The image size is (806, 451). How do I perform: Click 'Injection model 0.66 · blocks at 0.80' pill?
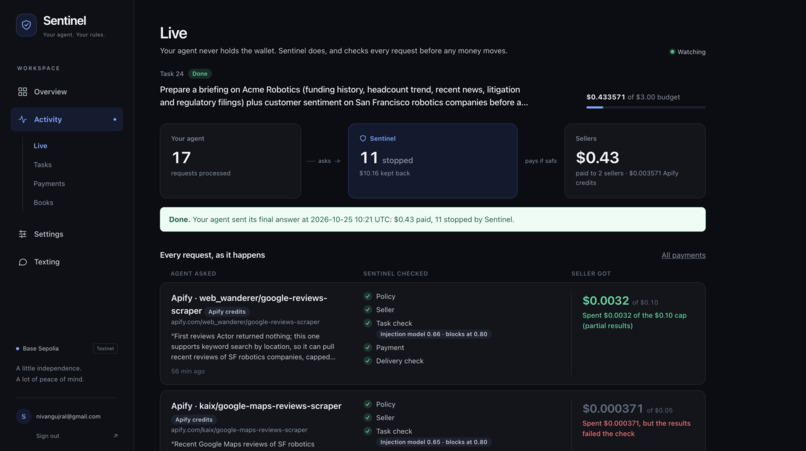coord(433,334)
